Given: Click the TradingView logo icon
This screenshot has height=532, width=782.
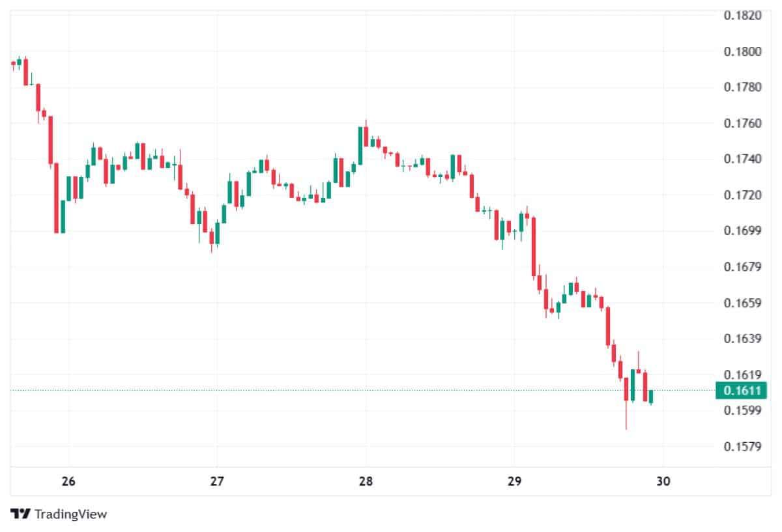Looking at the screenshot, I should point(20,514).
